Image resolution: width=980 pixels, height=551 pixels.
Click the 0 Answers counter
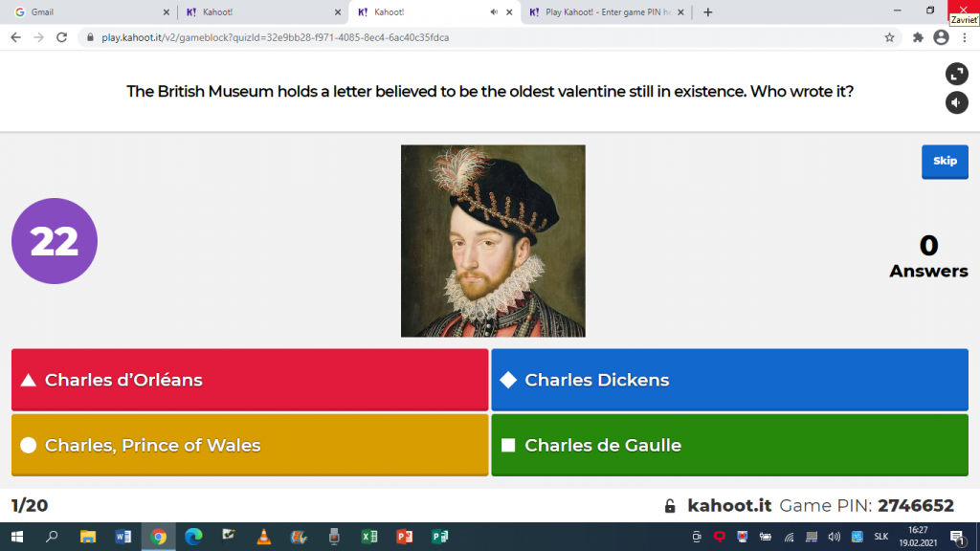click(x=928, y=256)
